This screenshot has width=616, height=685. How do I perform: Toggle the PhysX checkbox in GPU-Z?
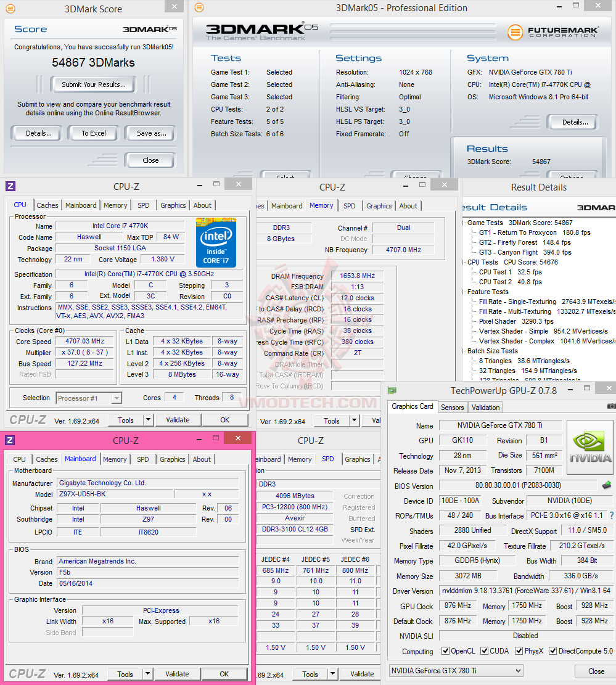point(519,651)
